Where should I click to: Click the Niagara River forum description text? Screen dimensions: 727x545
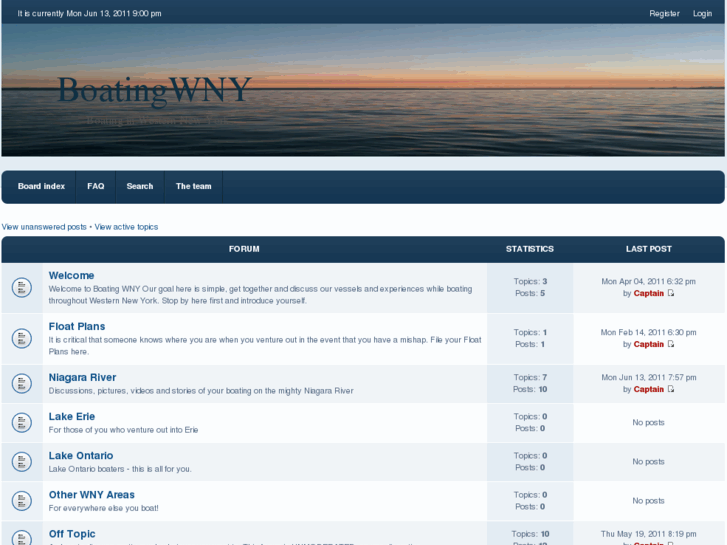pyautogui.click(x=201, y=391)
